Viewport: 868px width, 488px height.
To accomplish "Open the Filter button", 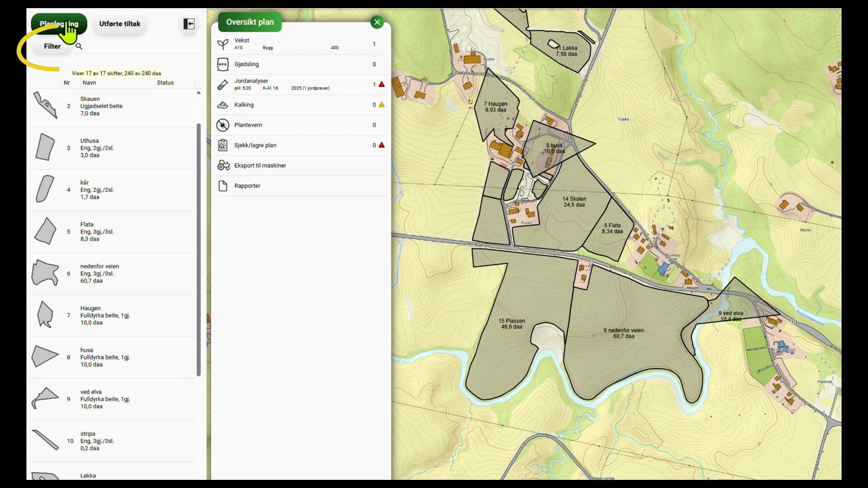I will pos(52,46).
